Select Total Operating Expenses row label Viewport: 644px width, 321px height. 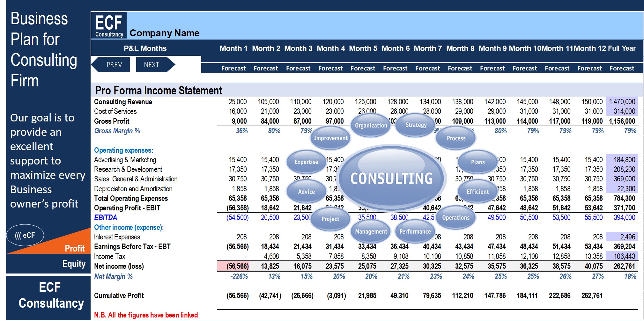(131, 198)
